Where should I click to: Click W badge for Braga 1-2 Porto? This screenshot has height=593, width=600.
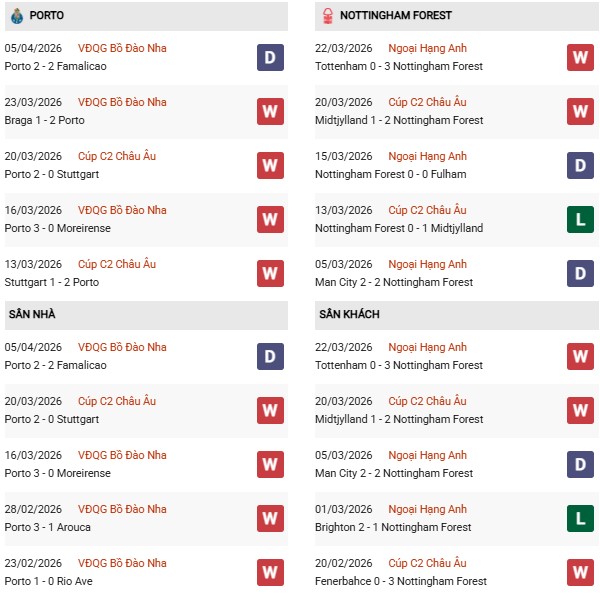point(269,111)
